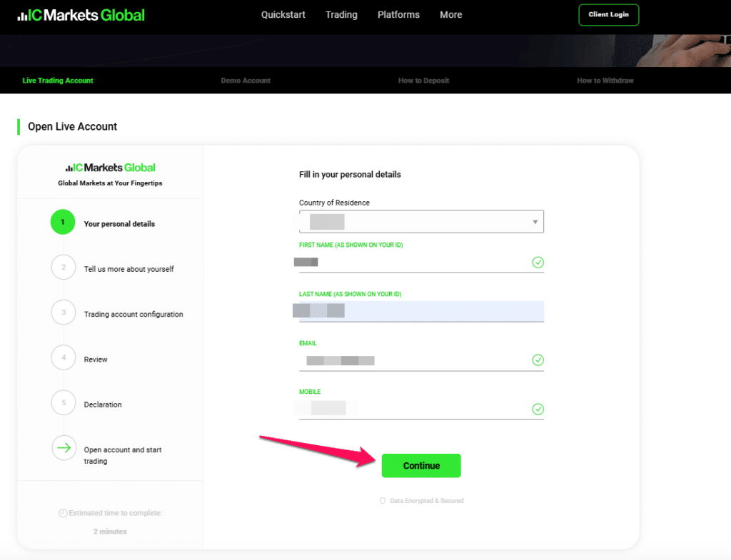
Task: Click the clock icon beside Estimated time
Action: tap(63, 513)
